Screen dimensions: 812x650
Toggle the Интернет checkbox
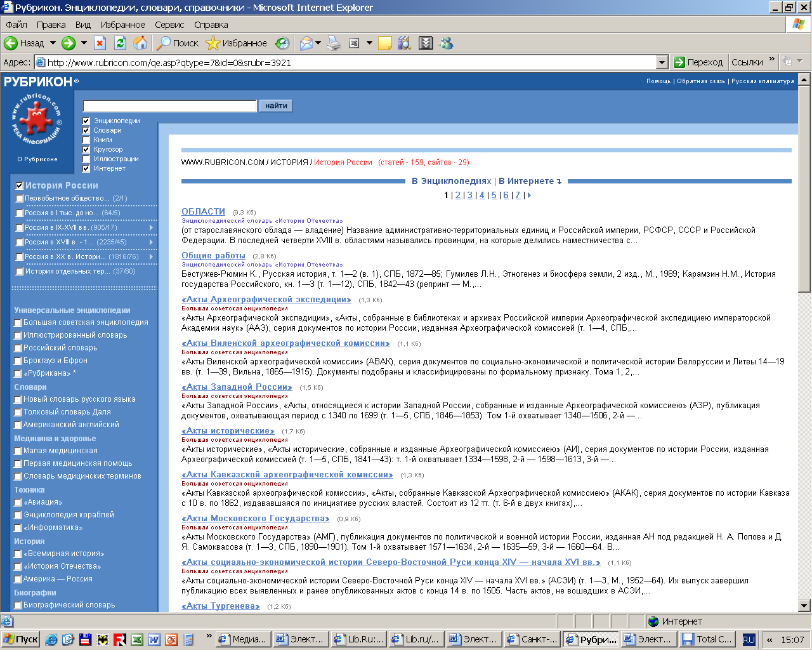click(x=86, y=168)
